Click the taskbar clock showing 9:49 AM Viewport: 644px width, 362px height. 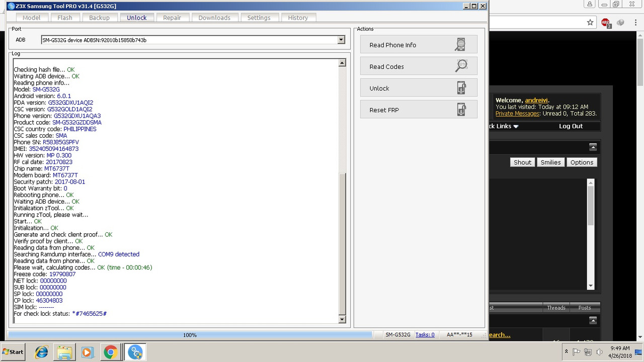pyautogui.click(x=619, y=352)
